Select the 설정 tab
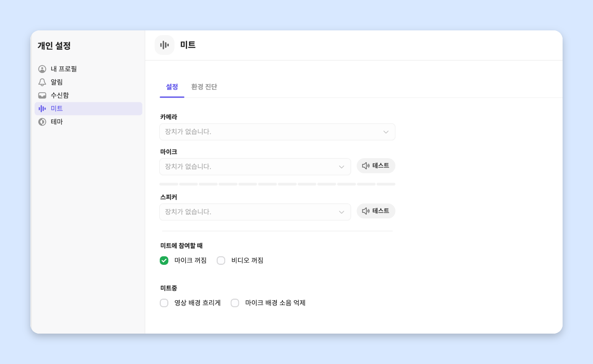 [x=172, y=87]
